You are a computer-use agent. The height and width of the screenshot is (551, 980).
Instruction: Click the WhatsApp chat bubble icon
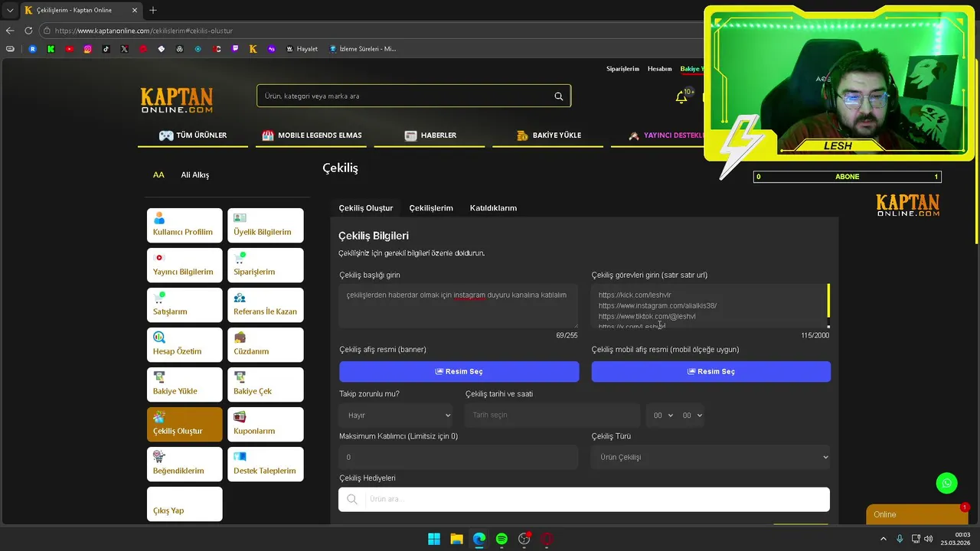pos(947,483)
